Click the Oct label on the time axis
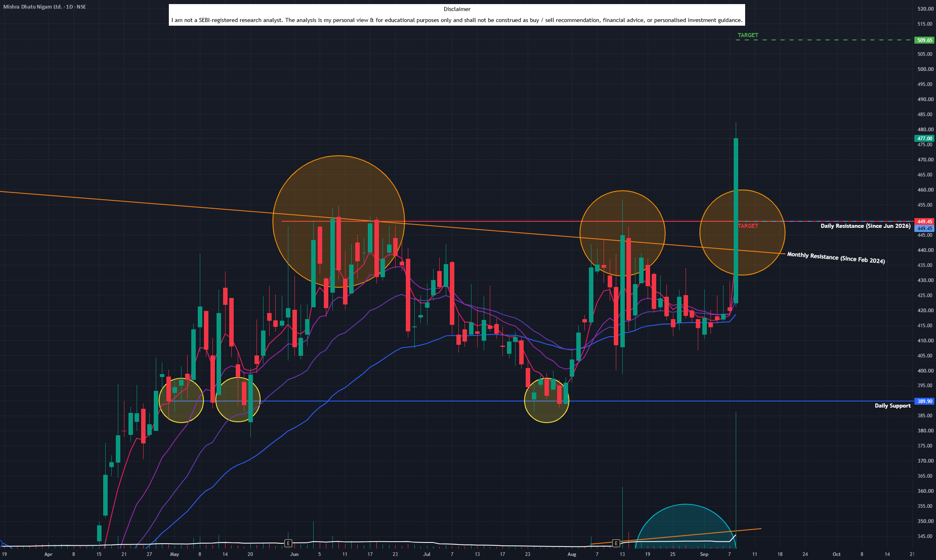Image resolution: width=936 pixels, height=560 pixels. [836, 554]
